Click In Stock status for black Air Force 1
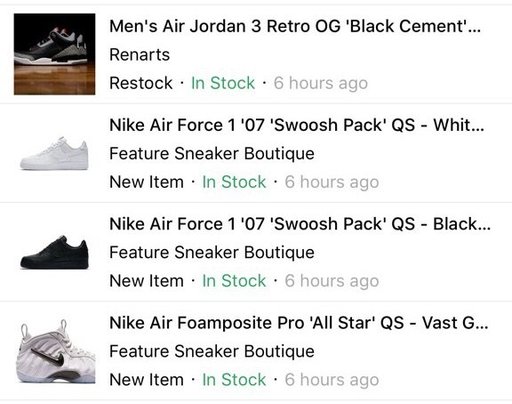Viewport: 512px width, 404px height. click(234, 281)
